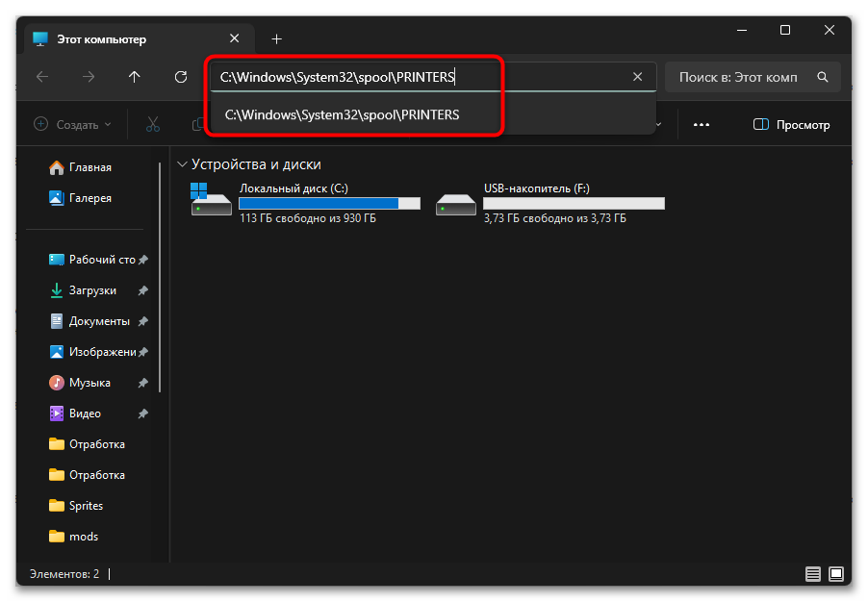The height and width of the screenshot is (602, 868).
Task: Click the search magnifier icon
Action: 823,77
